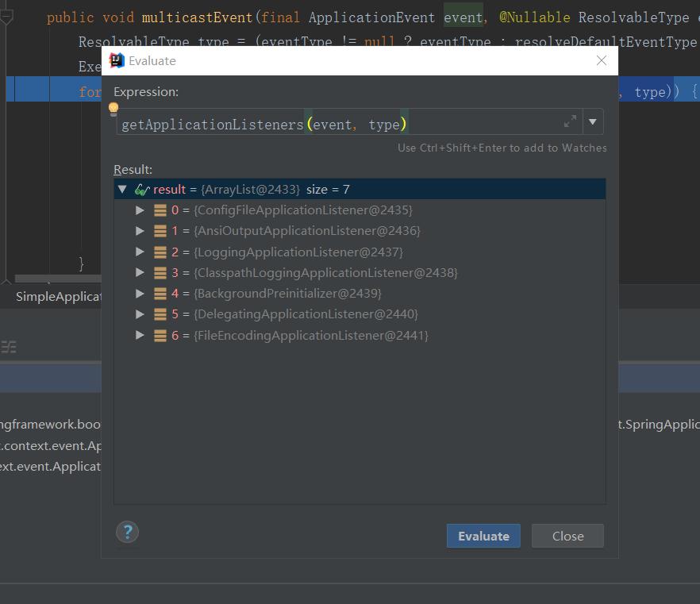This screenshot has width=700, height=604.
Task: Click list icon of element 1
Action: [160, 231]
